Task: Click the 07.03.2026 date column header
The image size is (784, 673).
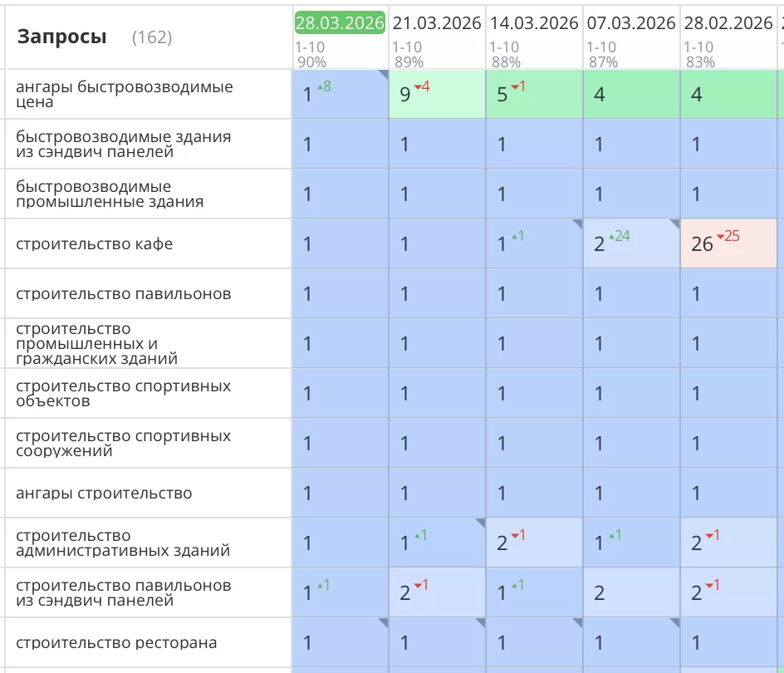Action: (631, 23)
